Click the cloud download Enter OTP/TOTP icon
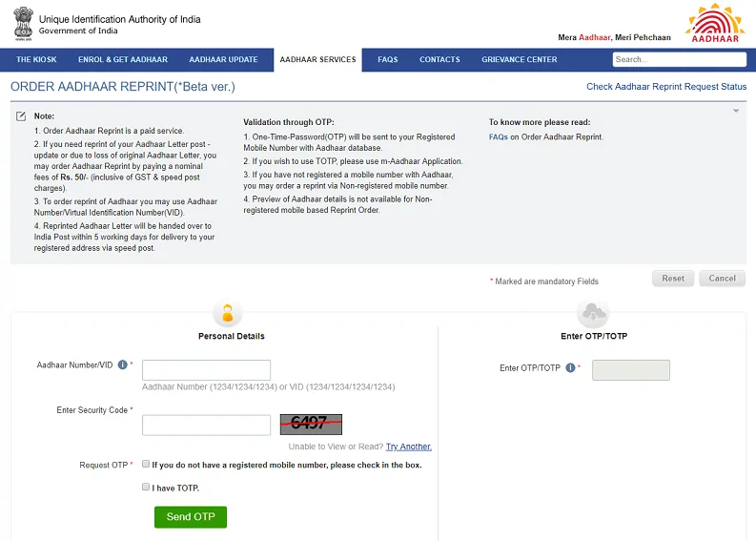756x541 pixels. (x=594, y=313)
